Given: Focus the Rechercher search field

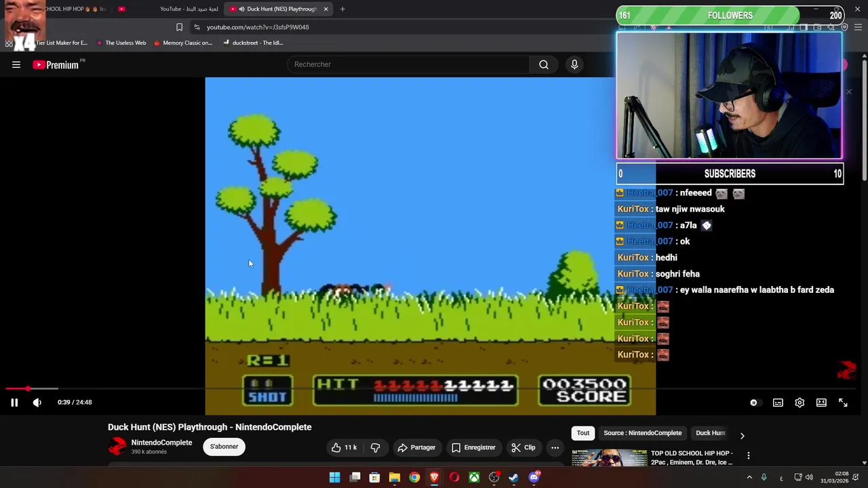Looking at the screenshot, I should 408,64.
